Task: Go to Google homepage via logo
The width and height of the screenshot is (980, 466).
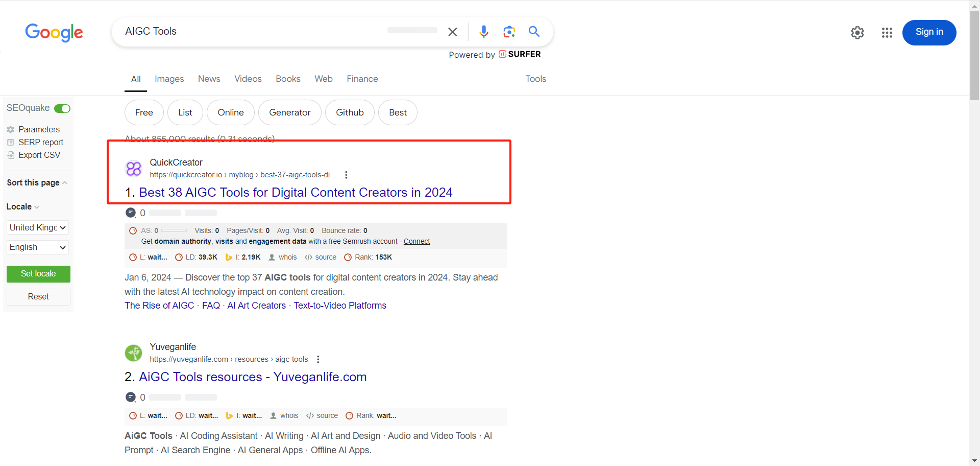Action: click(54, 32)
